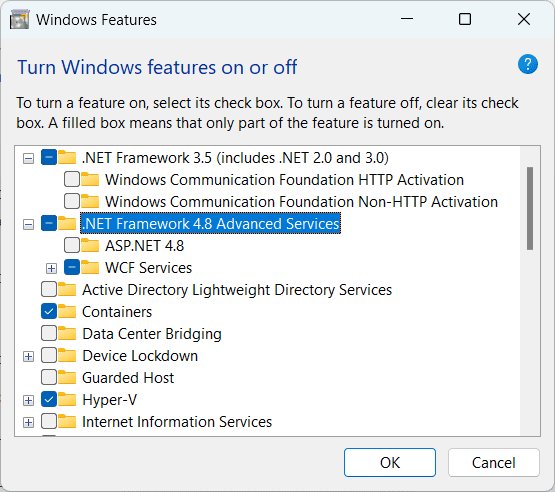Expand the WCF Services node
Screen dimensions: 555x492
[51, 268]
